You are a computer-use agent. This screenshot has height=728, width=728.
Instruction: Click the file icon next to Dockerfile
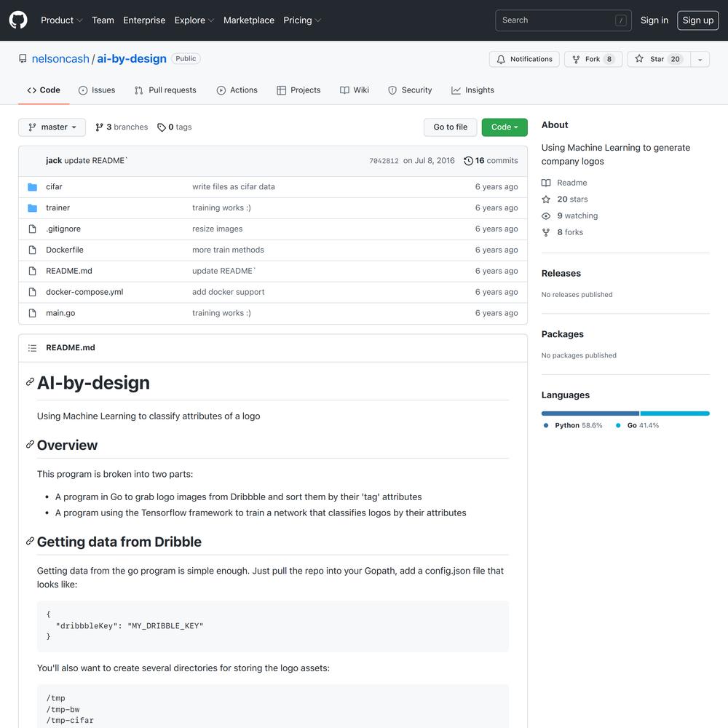[x=32, y=250]
